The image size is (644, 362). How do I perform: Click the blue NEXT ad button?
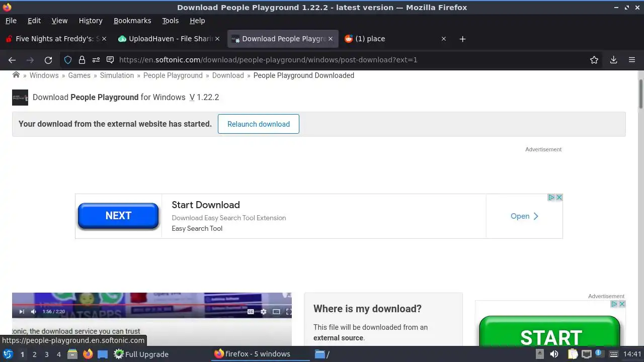click(118, 216)
